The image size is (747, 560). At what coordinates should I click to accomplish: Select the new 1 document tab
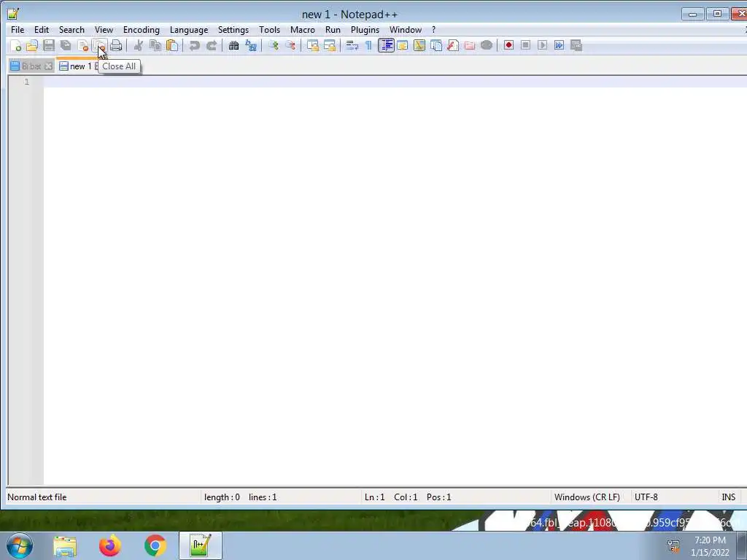[x=76, y=66]
